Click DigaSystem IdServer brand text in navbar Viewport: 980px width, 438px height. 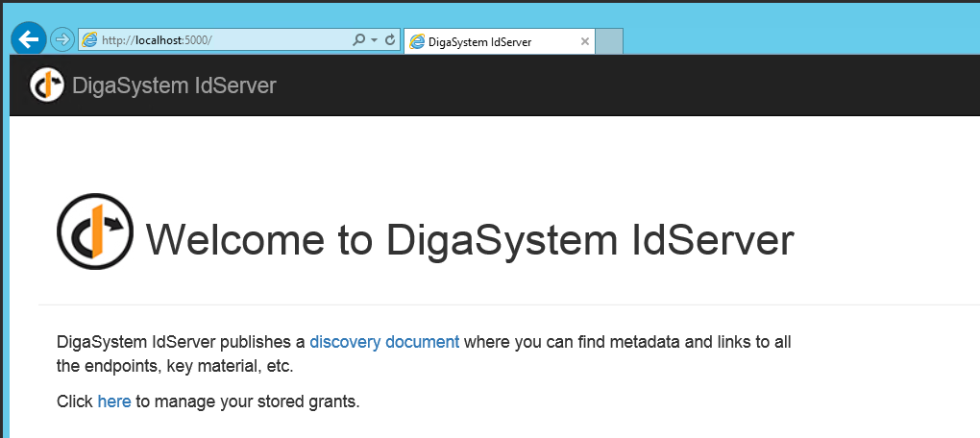[x=174, y=85]
